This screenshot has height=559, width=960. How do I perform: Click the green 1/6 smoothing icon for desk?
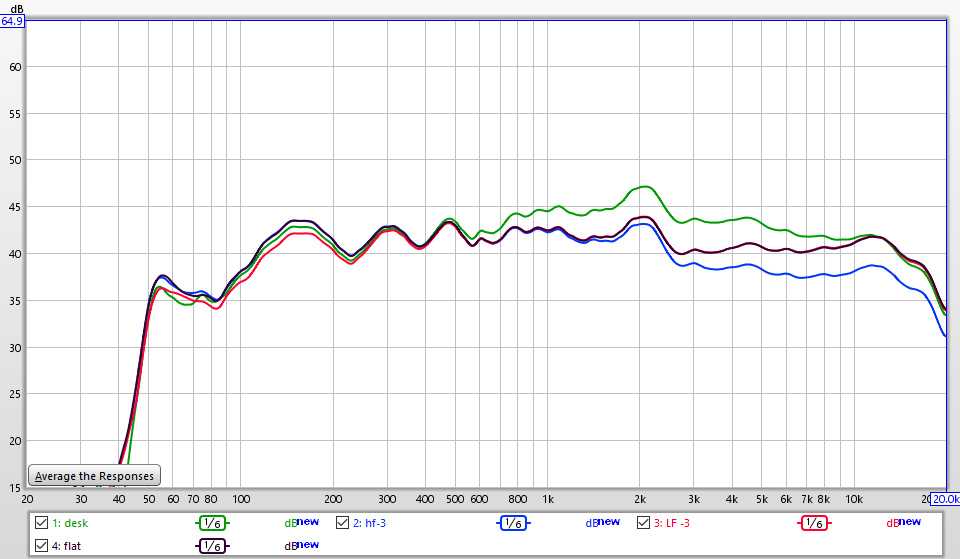tap(212, 522)
